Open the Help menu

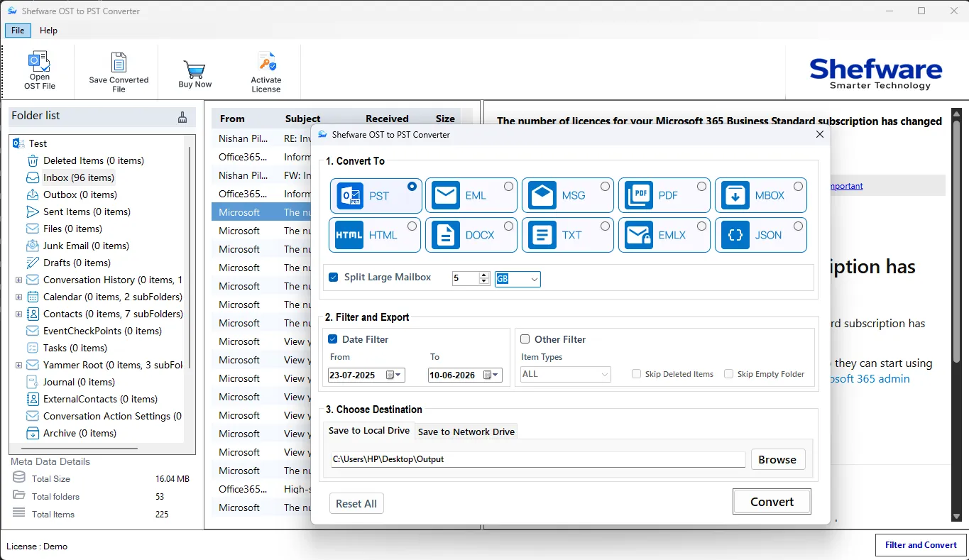(x=48, y=31)
